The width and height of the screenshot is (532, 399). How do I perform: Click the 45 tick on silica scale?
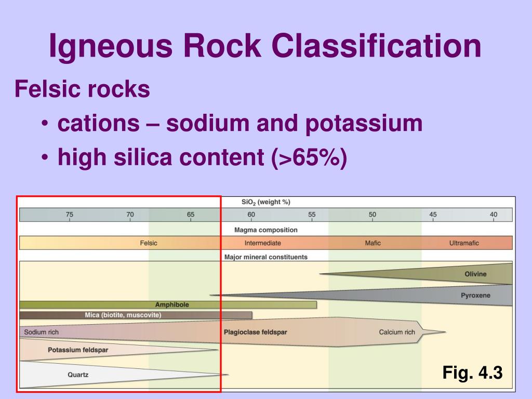point(433,215)
